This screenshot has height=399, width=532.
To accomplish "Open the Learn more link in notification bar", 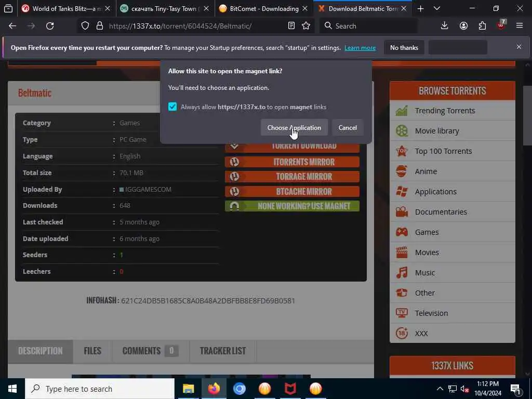I will pos(360,48).
